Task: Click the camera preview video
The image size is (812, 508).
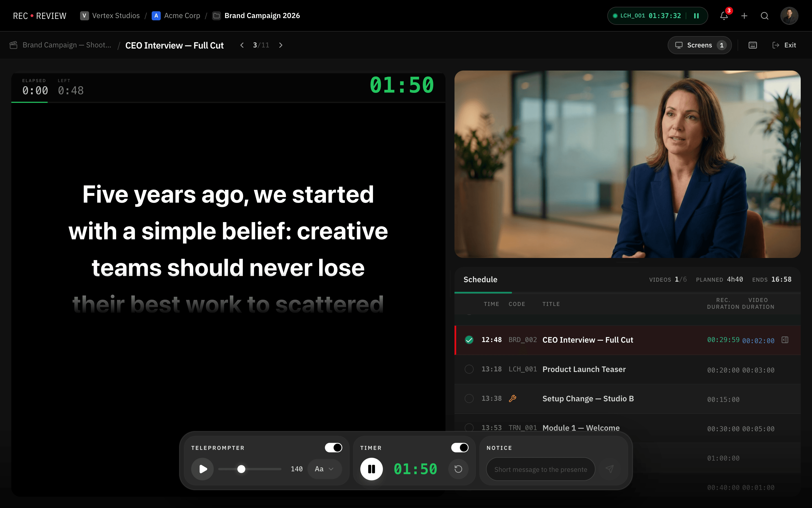Action: (x=627, y=164)
